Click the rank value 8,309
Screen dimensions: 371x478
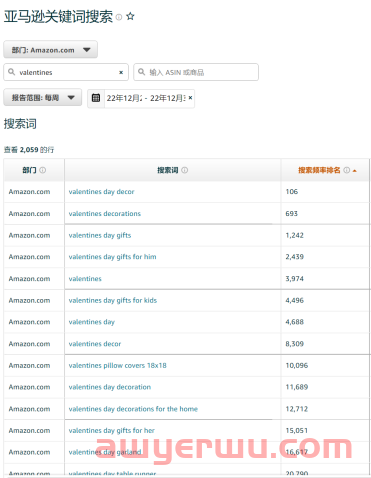(x=295, y=344)
